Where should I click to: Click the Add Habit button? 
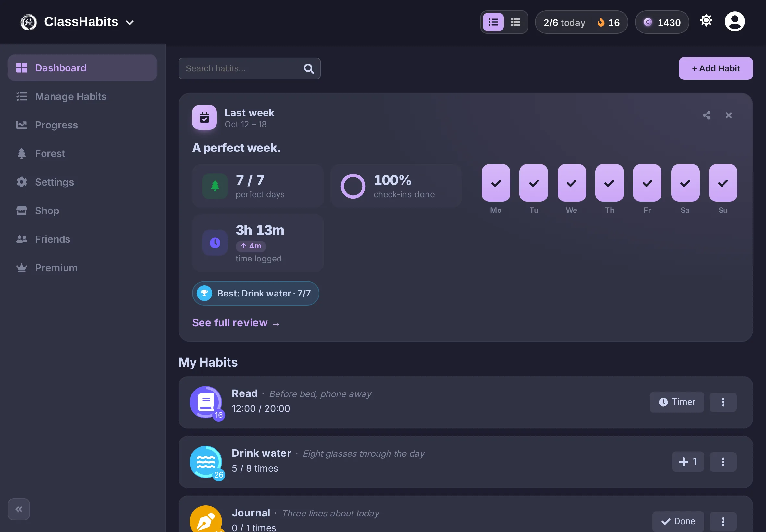pyautogui.click(x=716, y=69)
